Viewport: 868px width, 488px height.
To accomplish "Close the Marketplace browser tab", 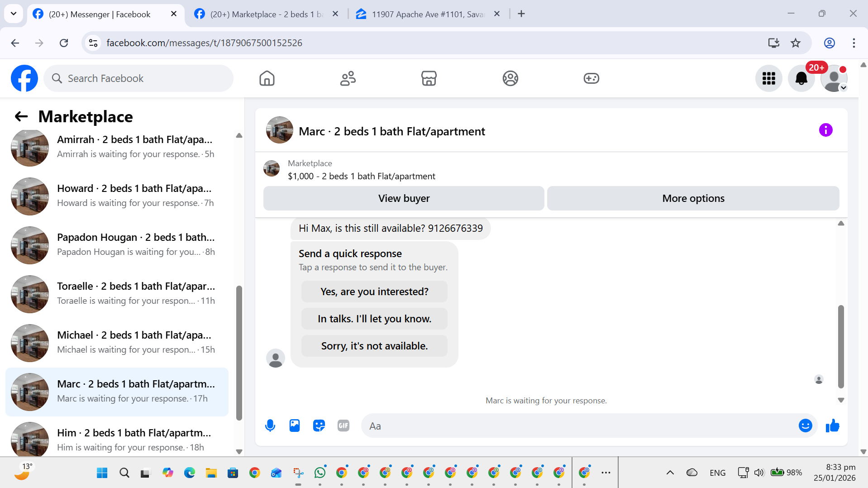I will click(335, 14).
